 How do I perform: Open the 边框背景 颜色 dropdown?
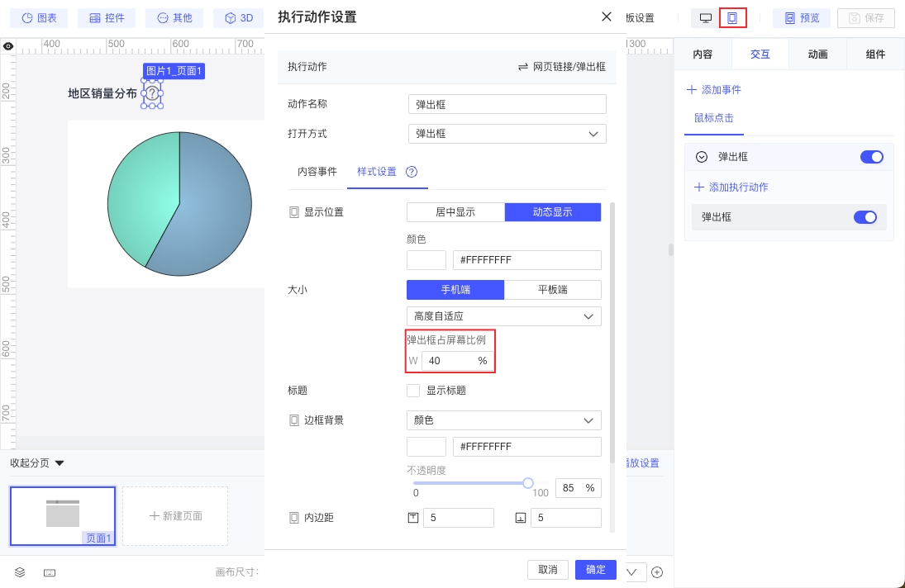click(x=504, y=420)
